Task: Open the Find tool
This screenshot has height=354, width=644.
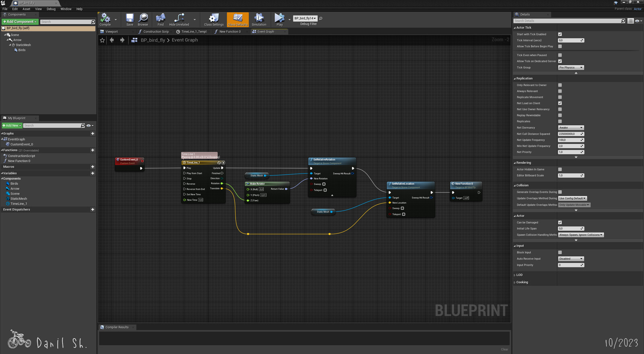Action: 161,19
